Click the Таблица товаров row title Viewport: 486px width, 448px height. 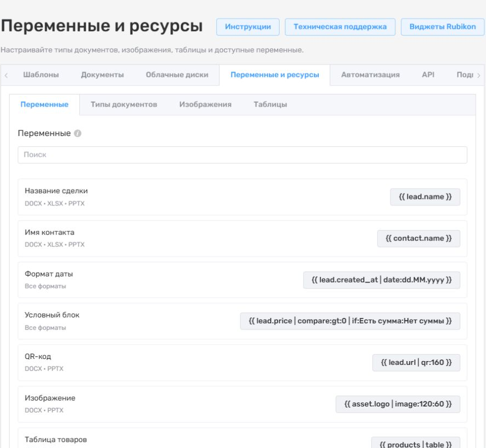(56, 440)
